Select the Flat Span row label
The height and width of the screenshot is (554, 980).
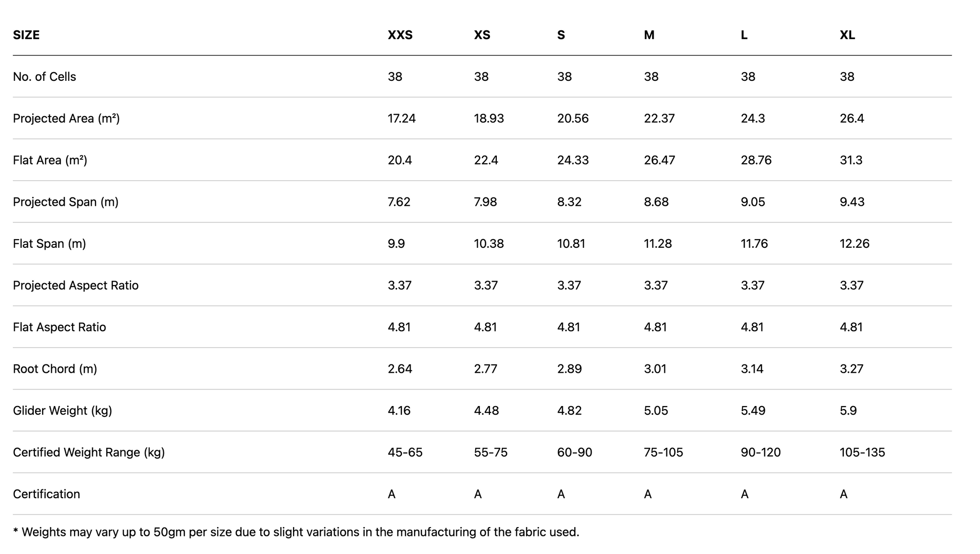[49, 243]
